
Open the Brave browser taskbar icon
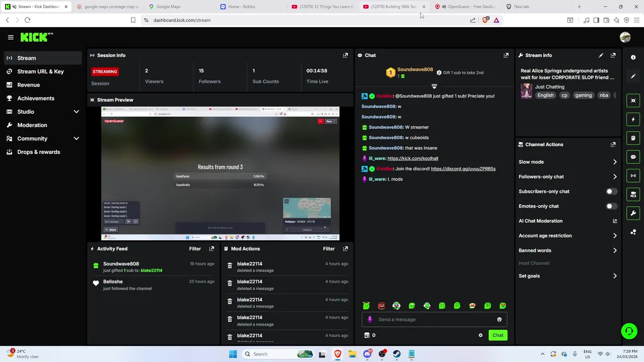(337, 354)
